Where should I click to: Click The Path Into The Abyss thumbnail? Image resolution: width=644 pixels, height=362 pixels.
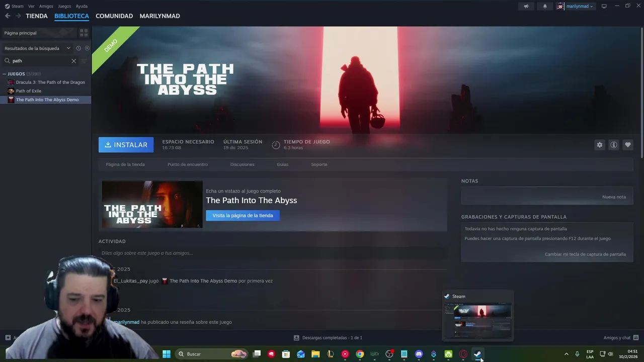pos(152,204)
